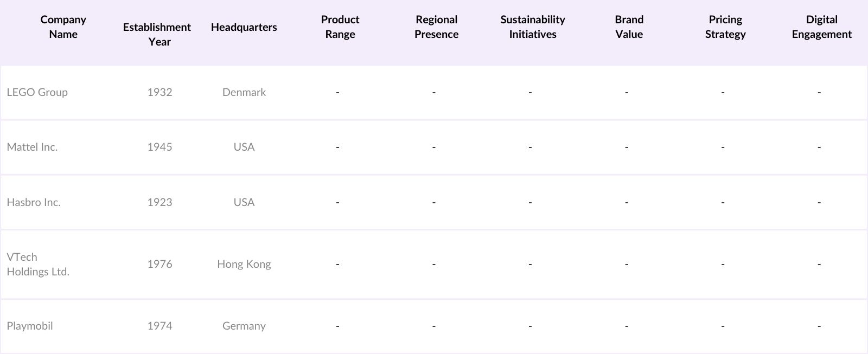This screenshot has width=868, height=354.
Task: Select the Sustainability Initiatives header
Action: (x=532, y=27)
